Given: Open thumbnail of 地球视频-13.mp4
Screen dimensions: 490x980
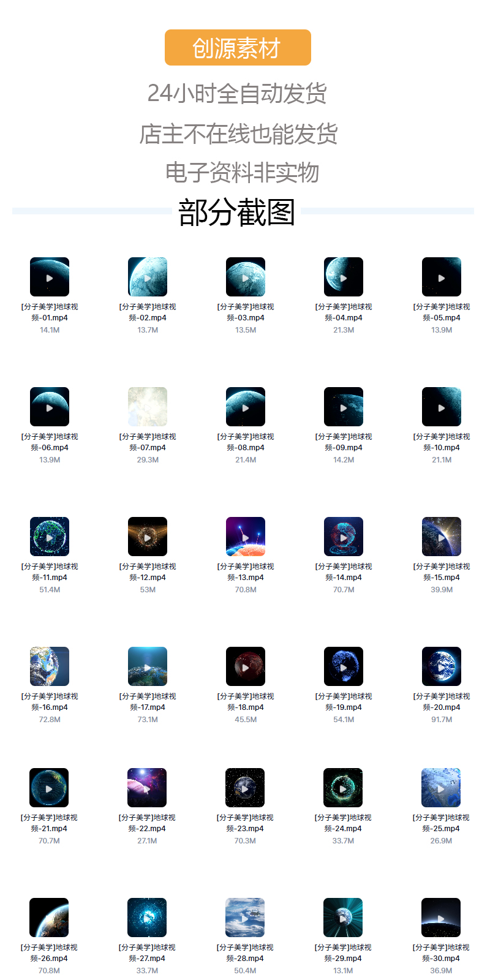Looking at the screenshot, I should (x=246, y=537).
